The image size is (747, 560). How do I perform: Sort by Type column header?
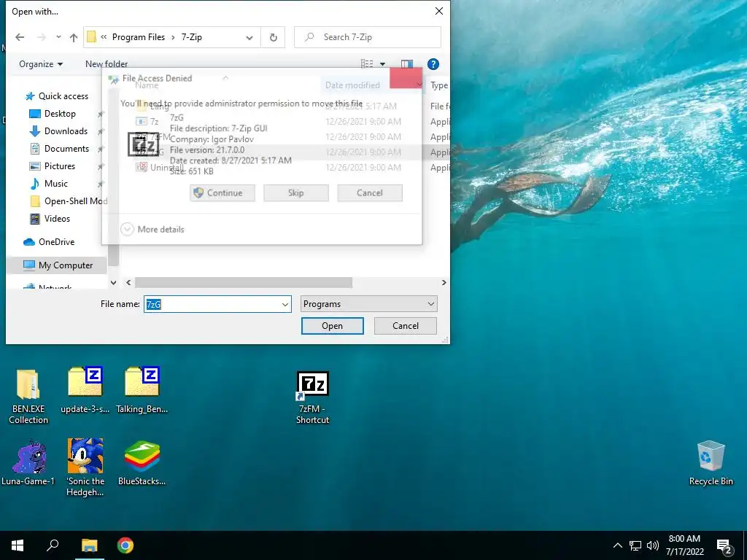[x=438, y=85]
